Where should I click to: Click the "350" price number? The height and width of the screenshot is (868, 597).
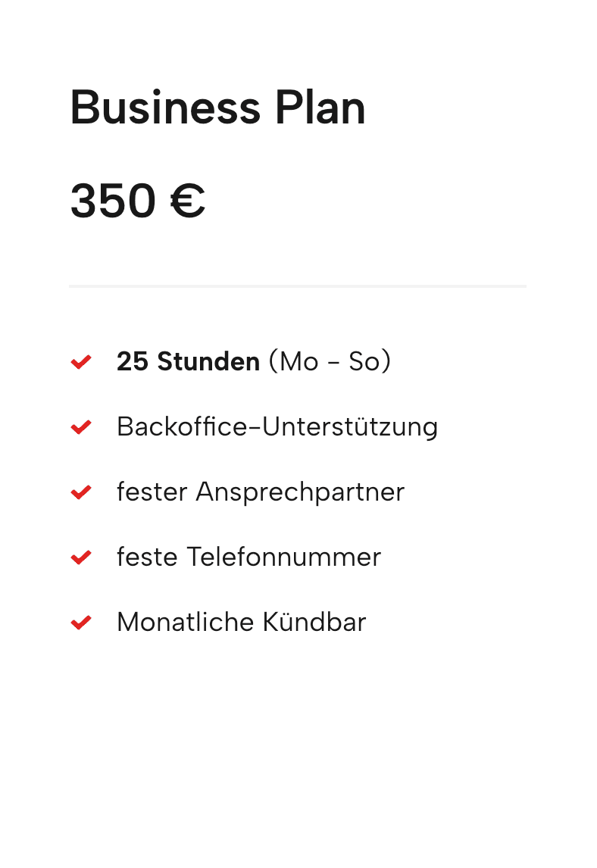[113, 201]
